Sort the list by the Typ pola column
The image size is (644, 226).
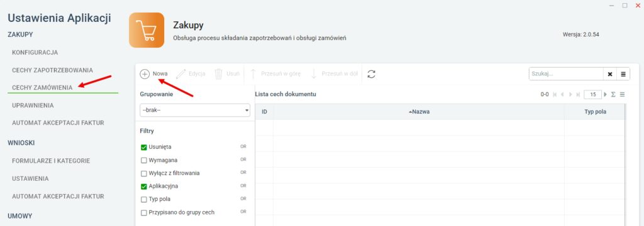(595, 112)
